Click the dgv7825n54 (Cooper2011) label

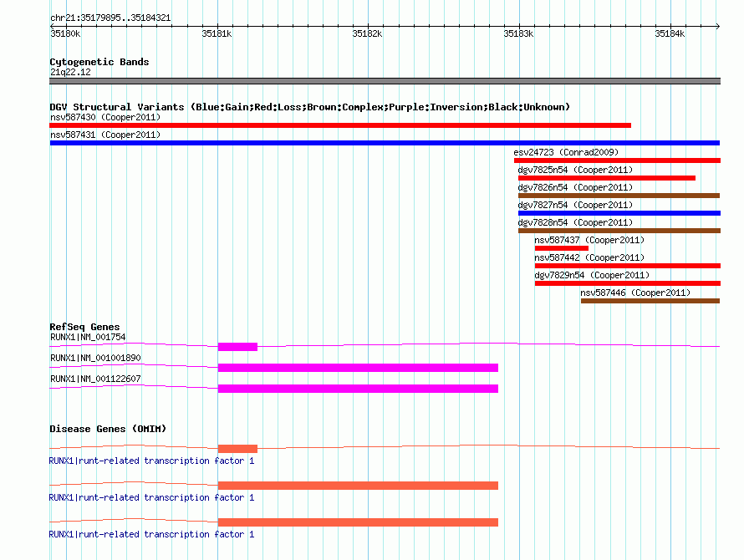click(x=576, y=170)
